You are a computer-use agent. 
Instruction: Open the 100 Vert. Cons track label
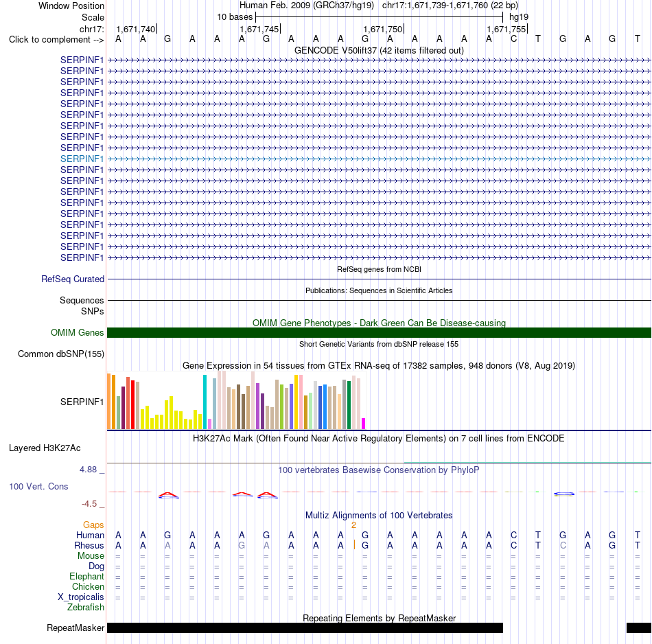pos(38,486)
